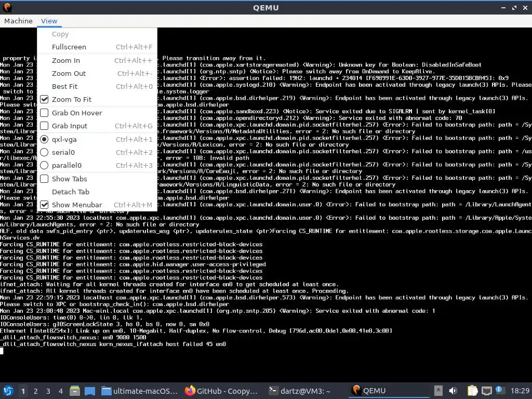The width and height of the screenshot is (532, 399).
Task: Switch to serial0 console radio
Action: pyautogui.click(x=44, y=152)
